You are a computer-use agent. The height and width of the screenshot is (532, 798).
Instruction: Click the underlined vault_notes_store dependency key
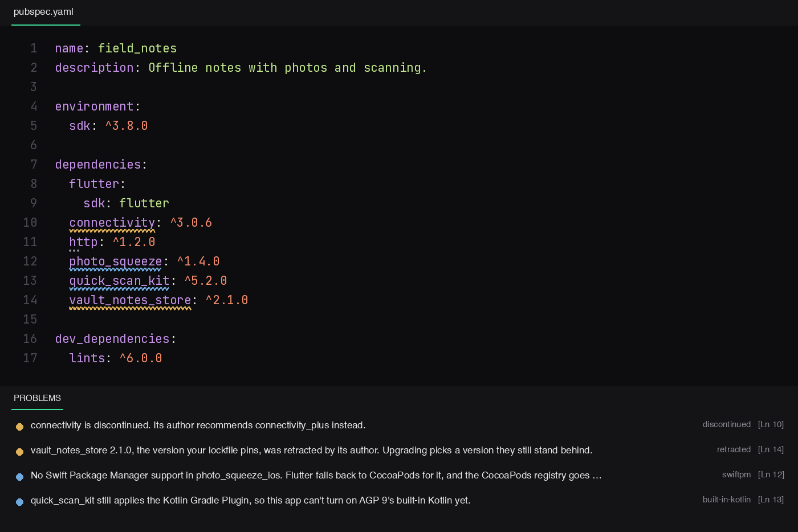(130, 300)
